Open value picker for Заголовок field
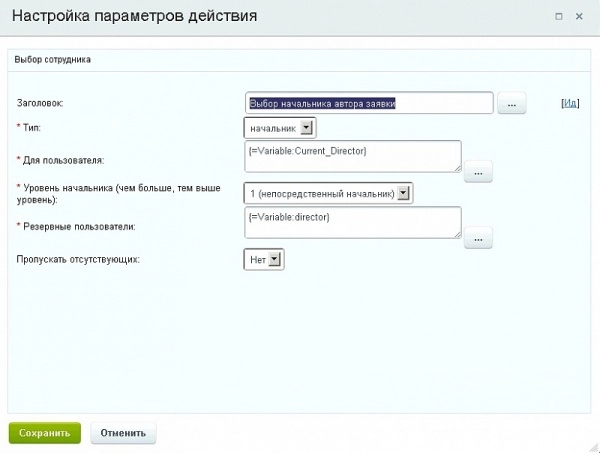Screen dimensions: 600x453 [511, 103]
